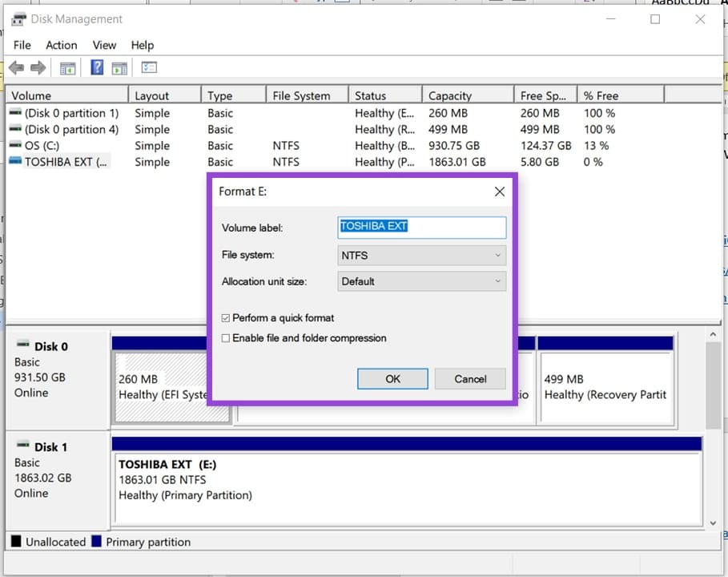This screenshot has height=577, width=728.
Task: Toggle the Show/Hide Console Tree toolbar icon
Action: click(x=68, y=67)
